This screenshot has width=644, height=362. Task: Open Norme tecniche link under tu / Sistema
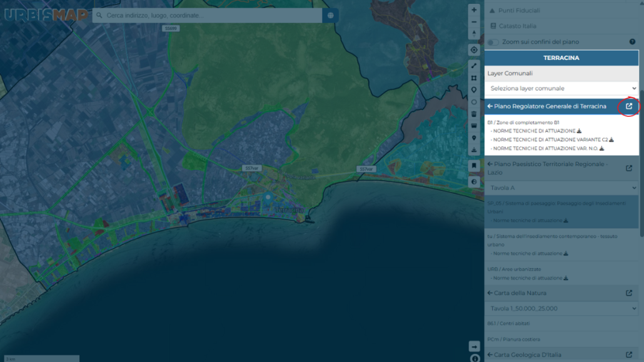527,253
